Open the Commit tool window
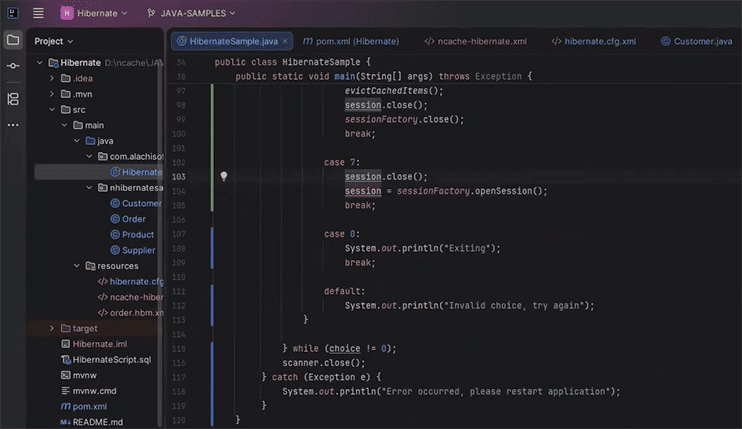 pyautogui.click(x=13, y=66)
